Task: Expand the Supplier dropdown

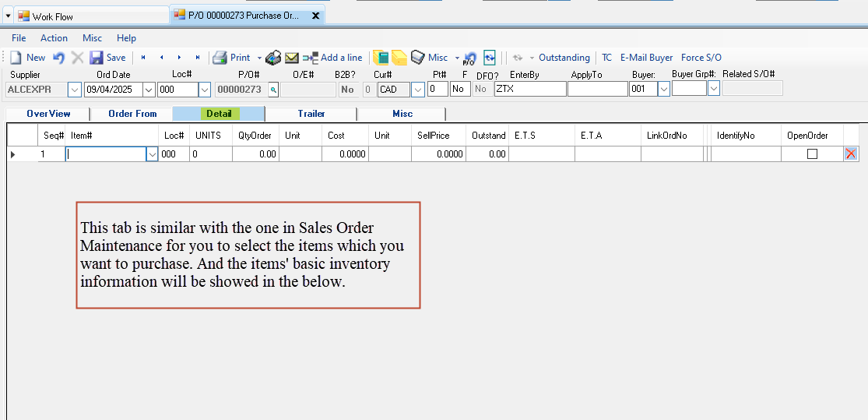Action: [x=75, y=89]
